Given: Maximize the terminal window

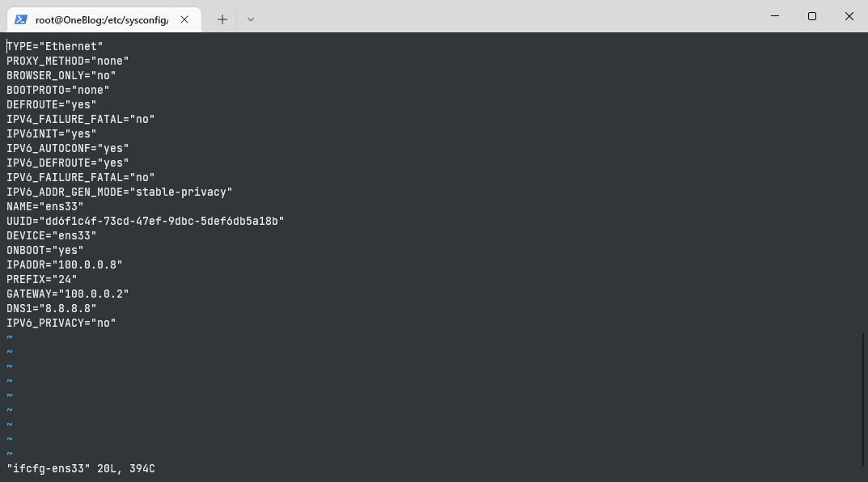Looking at the screenshot, I should click(x=812, y=16).
